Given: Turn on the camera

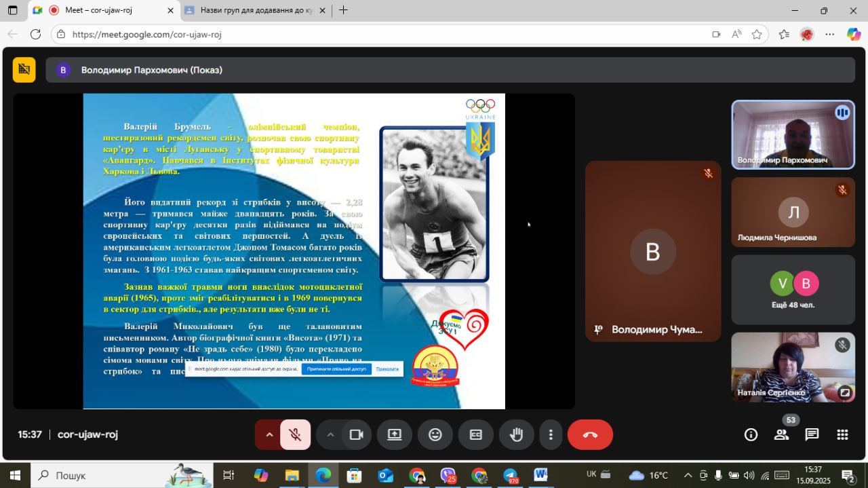Looking at the screenshot, I should [x=356, y=435].
